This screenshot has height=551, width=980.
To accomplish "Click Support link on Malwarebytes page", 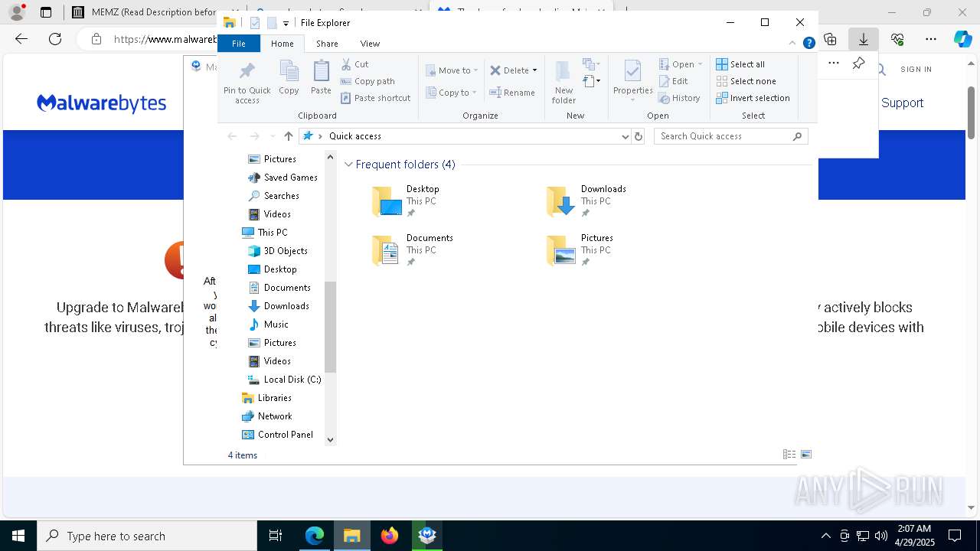I will tap(902, 103).
